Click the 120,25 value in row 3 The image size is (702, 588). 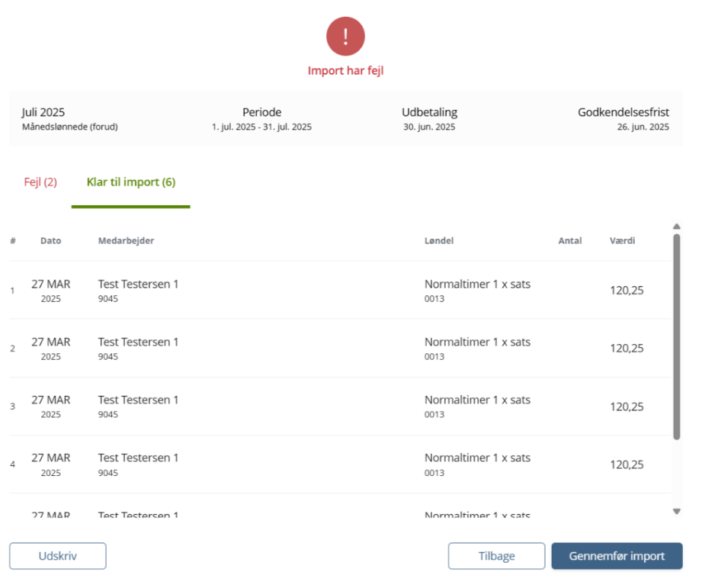627,406
